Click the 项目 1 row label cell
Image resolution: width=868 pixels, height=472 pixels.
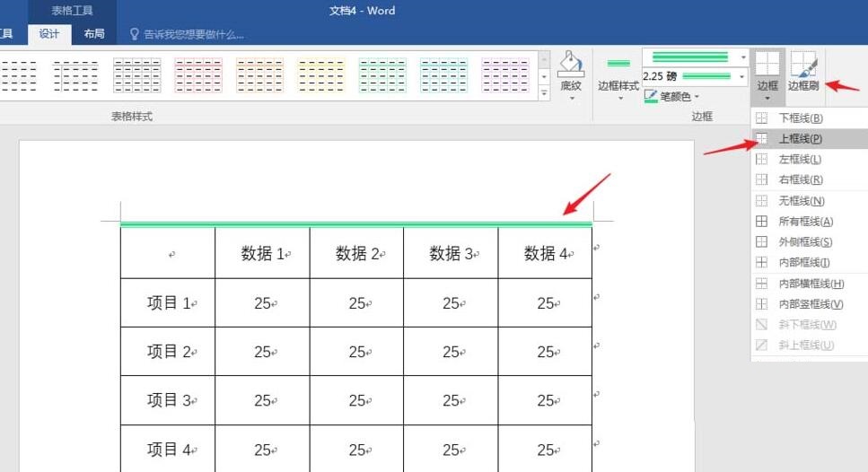168,302
